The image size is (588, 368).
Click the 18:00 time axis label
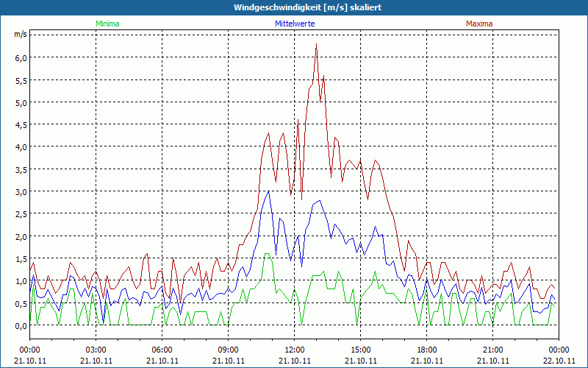427,350
